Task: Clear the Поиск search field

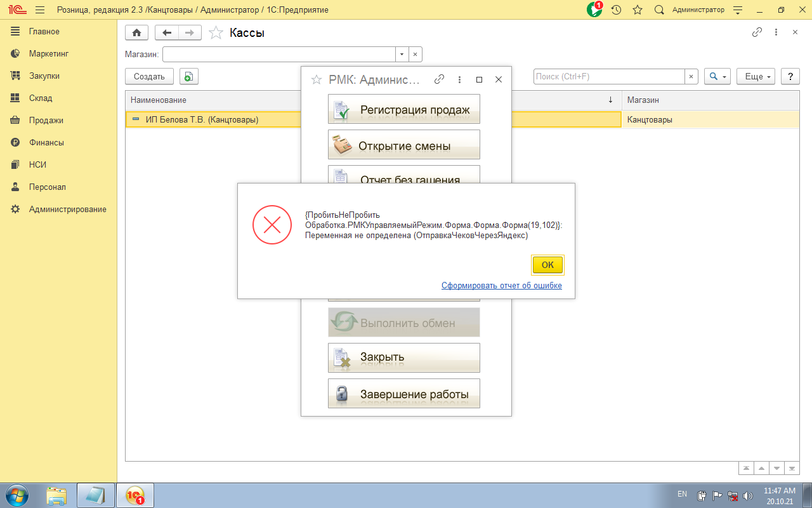Action: click(x=691, y=76)
